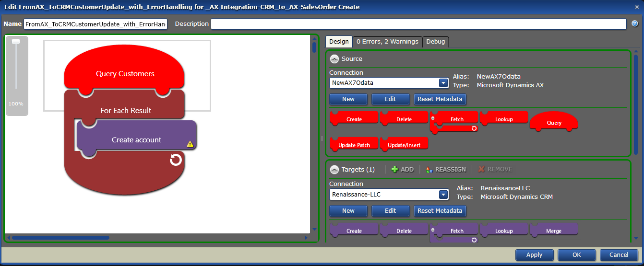
Task: Click the Description input field
Action: [x=418, y=24]
